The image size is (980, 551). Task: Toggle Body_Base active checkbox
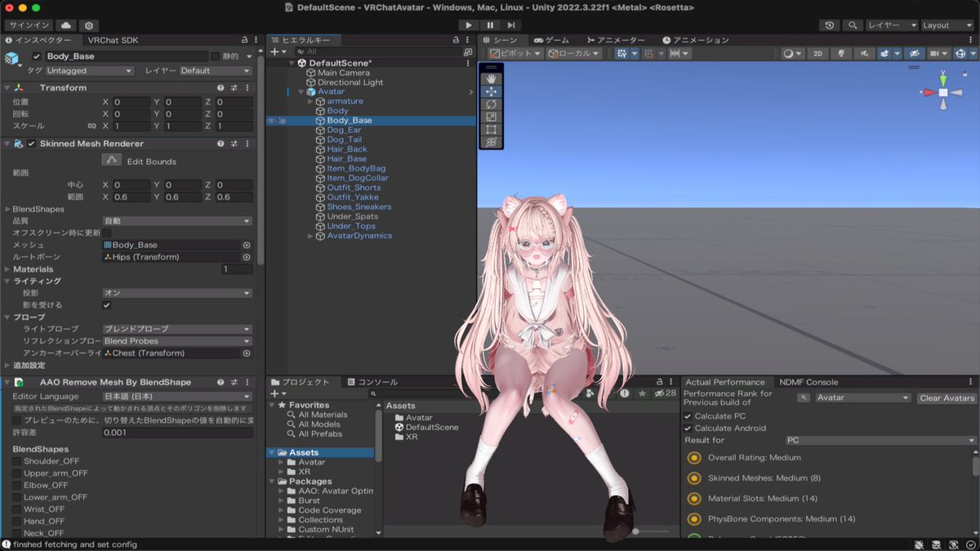point(37,56)
